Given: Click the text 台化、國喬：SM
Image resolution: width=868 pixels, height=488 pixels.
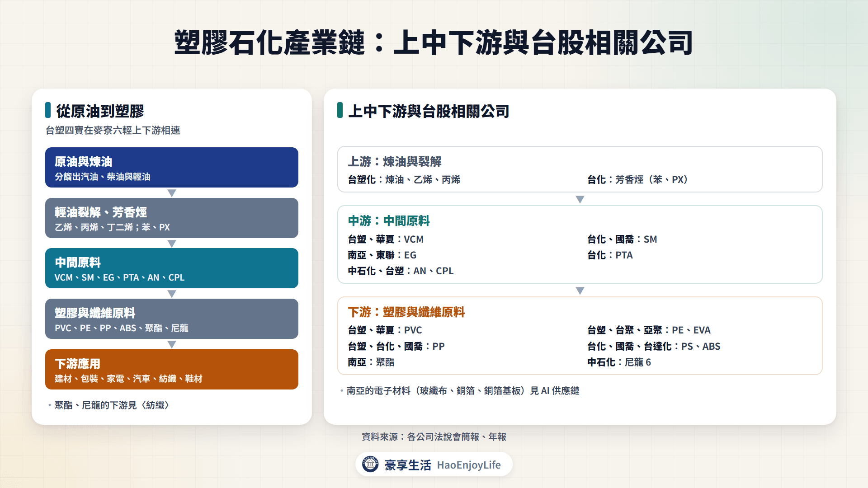Looking at the screenshot, I should (622, 239).
